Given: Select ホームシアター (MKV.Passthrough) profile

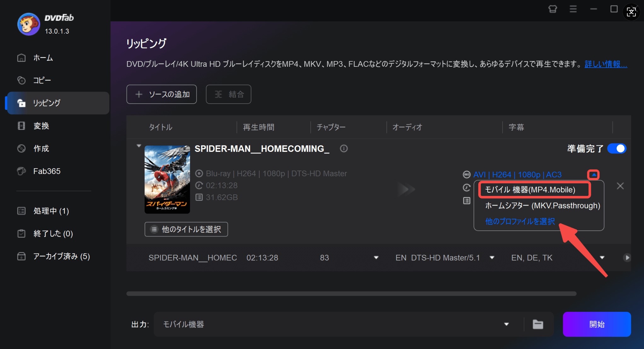Looking at the screenshot, I should [x=543, y=206].
